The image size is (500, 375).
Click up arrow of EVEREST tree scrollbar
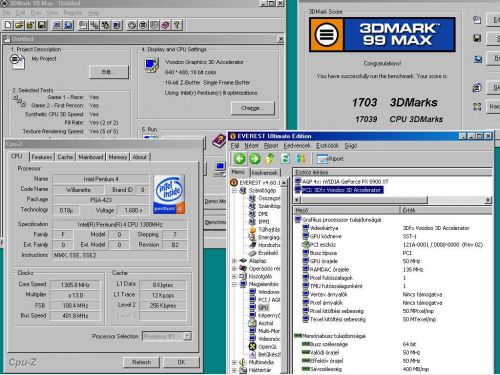(x=284, y=183)
